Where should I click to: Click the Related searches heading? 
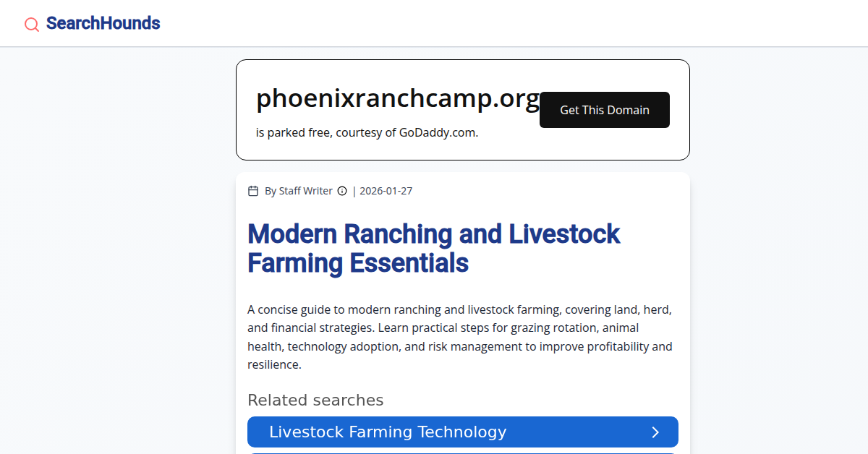tap(315, 401)
